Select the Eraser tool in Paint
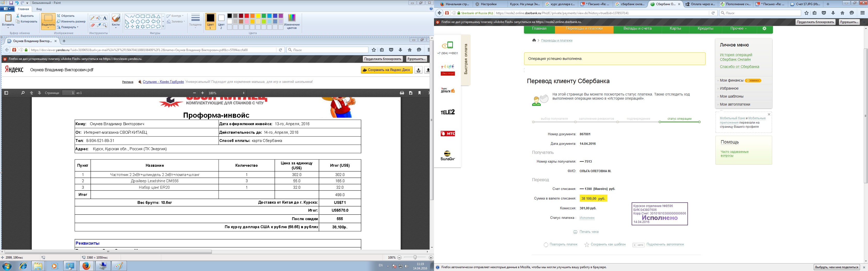The width and height of the screenshot is (868, 271). (x=93, y=25)
